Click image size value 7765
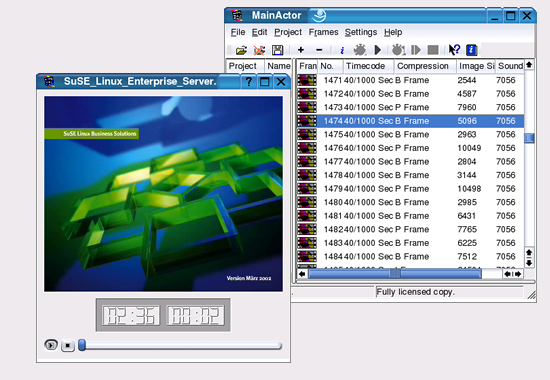This screenshot has width=550, height=380. pos(467,229)
